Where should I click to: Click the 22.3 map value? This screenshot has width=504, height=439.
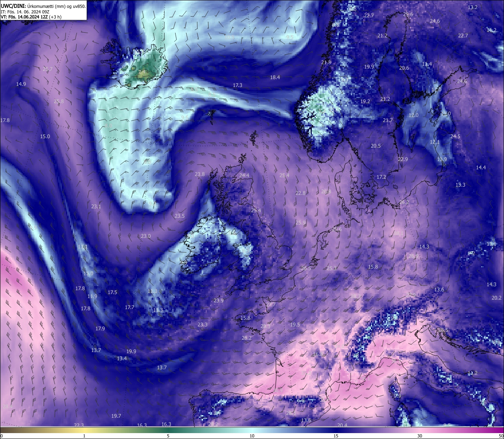tap(79, 425)
